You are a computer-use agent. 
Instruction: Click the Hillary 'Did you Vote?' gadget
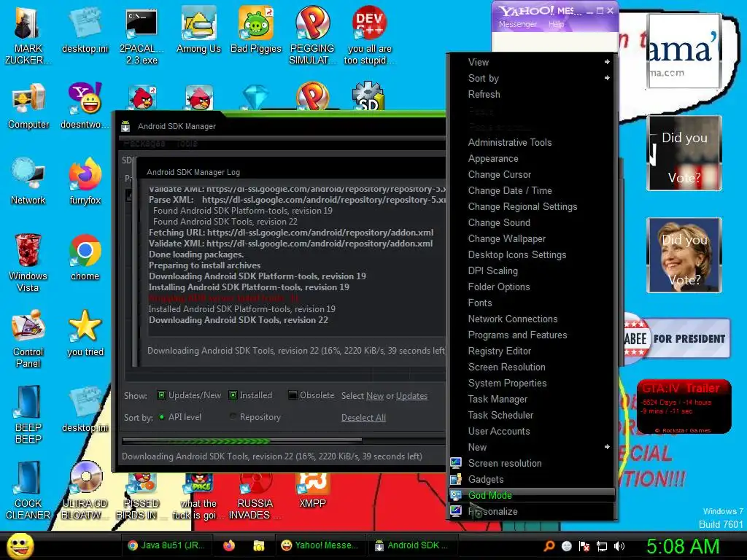tap(684, 255)
